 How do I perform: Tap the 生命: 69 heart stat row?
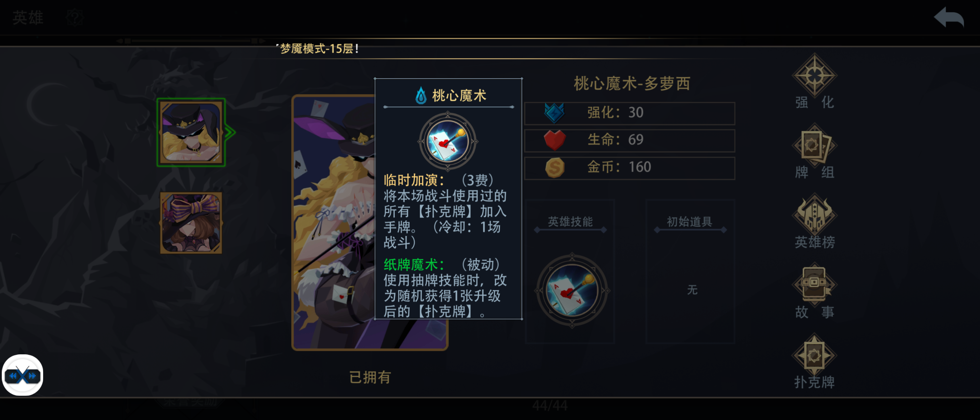[x=630, y=141]
